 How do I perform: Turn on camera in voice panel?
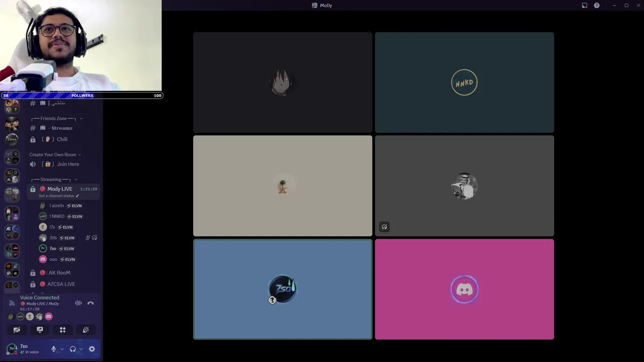tap(17, 330)
